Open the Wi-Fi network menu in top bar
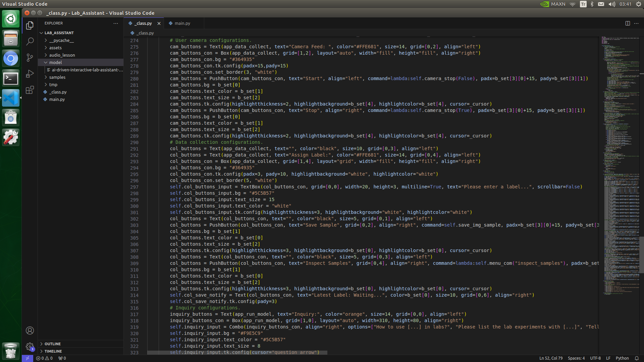The width and height of the screenshot is (644, 362). point(573,4)
